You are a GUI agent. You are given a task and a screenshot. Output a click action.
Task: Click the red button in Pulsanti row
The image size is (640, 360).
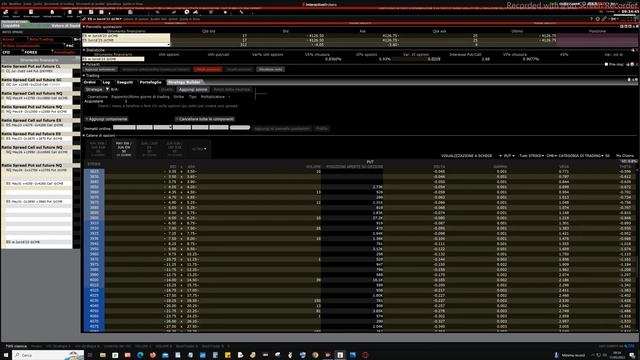pyautogui.click(x=208, y=69)
